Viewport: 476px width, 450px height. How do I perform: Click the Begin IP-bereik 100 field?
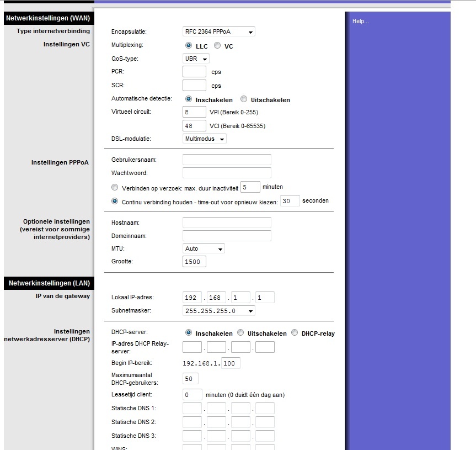(x=231, y=363)
